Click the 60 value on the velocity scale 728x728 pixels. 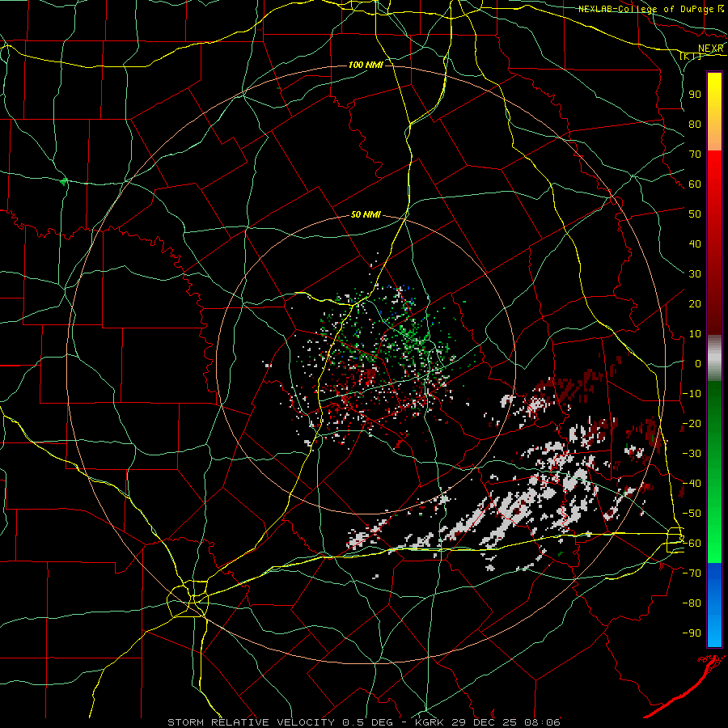[x=695, y=184]
